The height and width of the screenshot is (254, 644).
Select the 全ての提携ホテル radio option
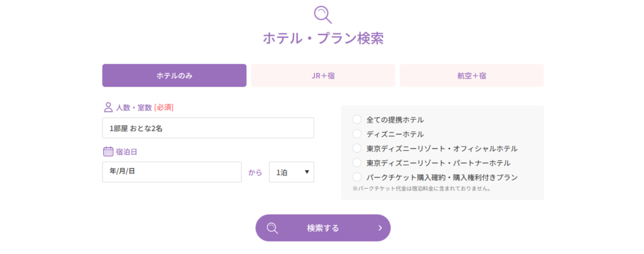[357, 119]
